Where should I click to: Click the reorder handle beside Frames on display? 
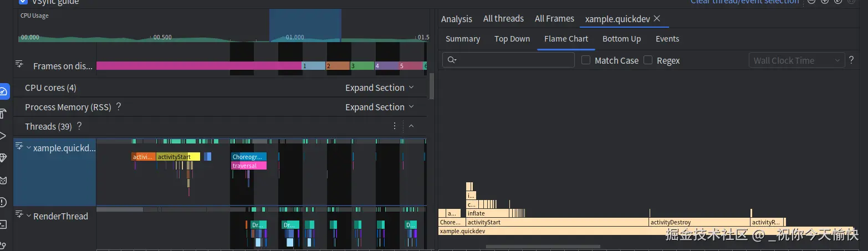pos(19,65)
